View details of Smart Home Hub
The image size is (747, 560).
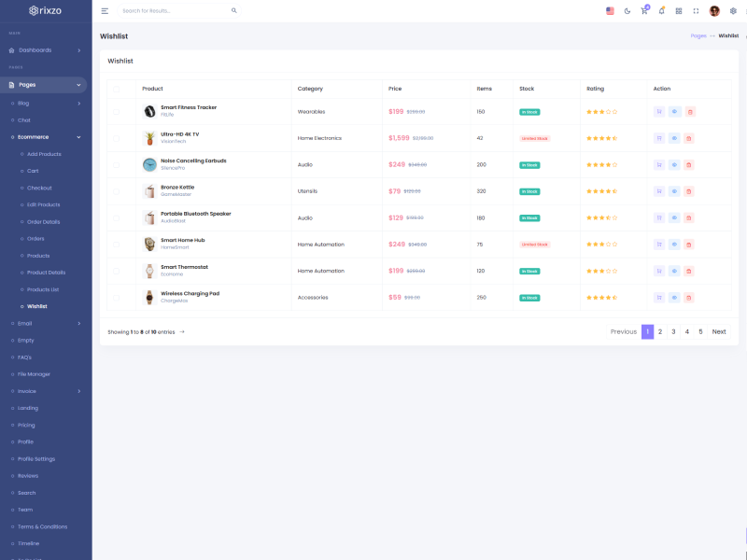[x=674, y=245]
